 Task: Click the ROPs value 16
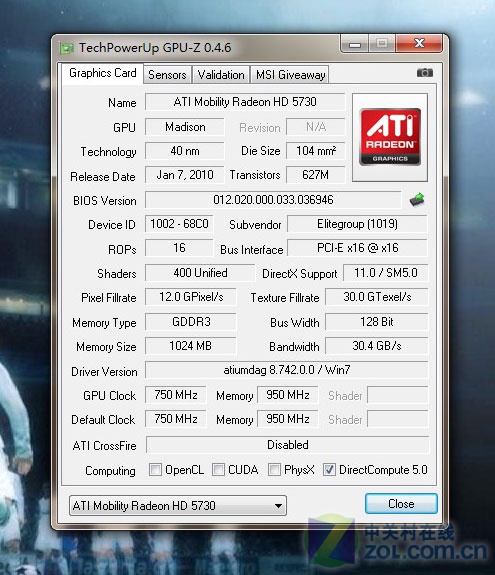point(179,248)
